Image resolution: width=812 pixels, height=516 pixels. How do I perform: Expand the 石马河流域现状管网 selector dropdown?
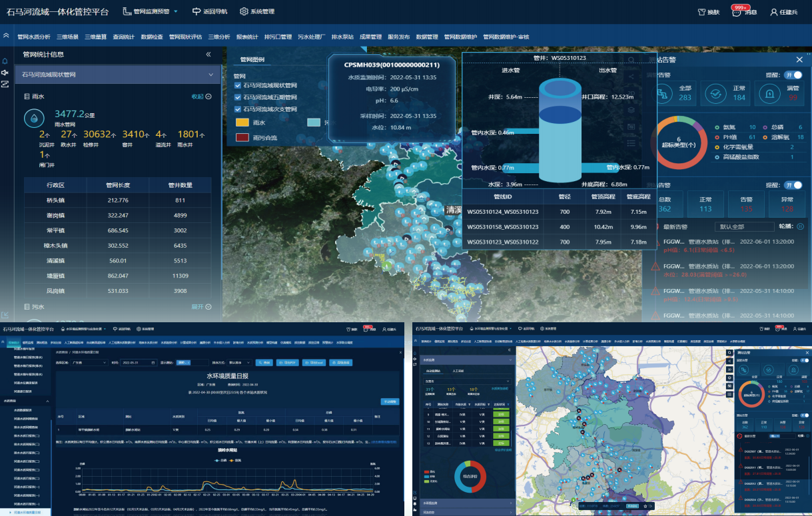tap(210, 75)
